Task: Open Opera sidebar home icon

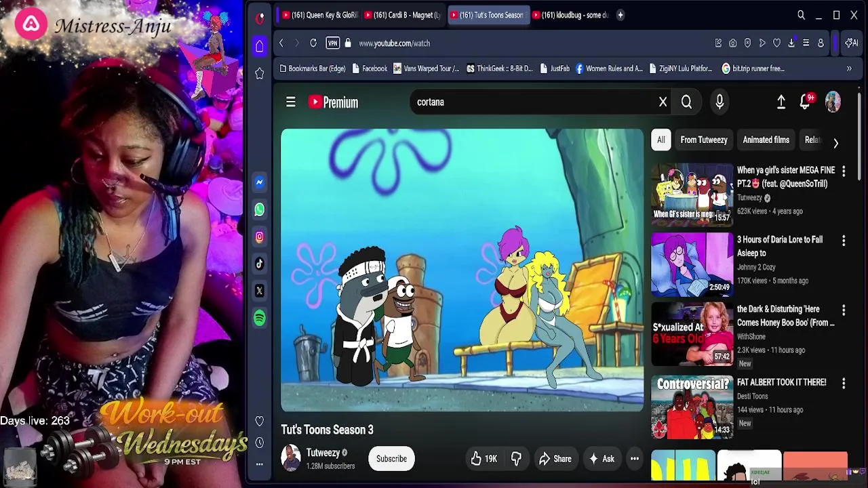Action: pyautogui.click(x=260, y=46)
